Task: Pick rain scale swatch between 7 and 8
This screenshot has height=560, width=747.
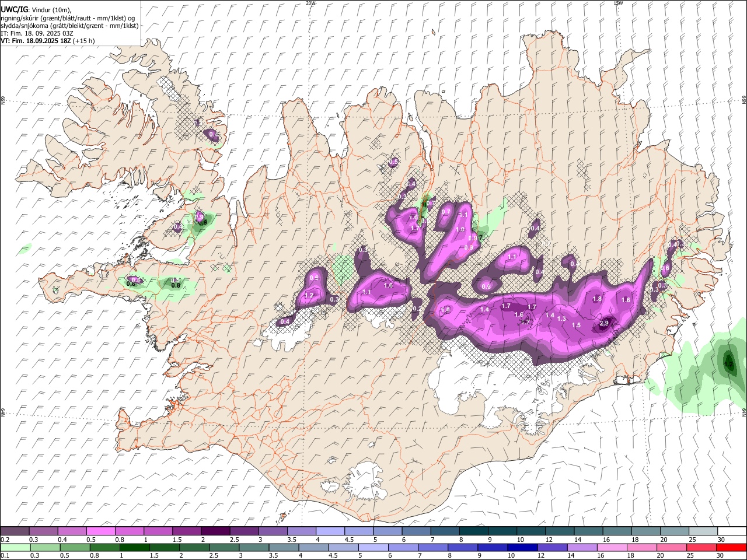Action: coord(432,547)
